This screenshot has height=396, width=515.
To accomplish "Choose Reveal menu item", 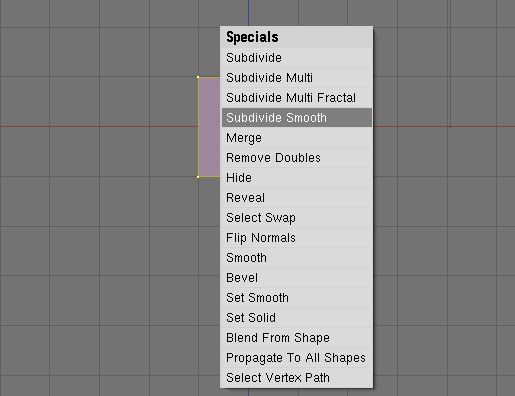I will (297, 198).
